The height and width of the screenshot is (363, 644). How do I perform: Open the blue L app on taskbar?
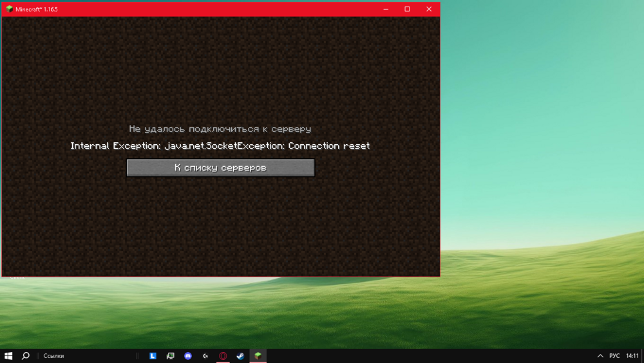153,355
